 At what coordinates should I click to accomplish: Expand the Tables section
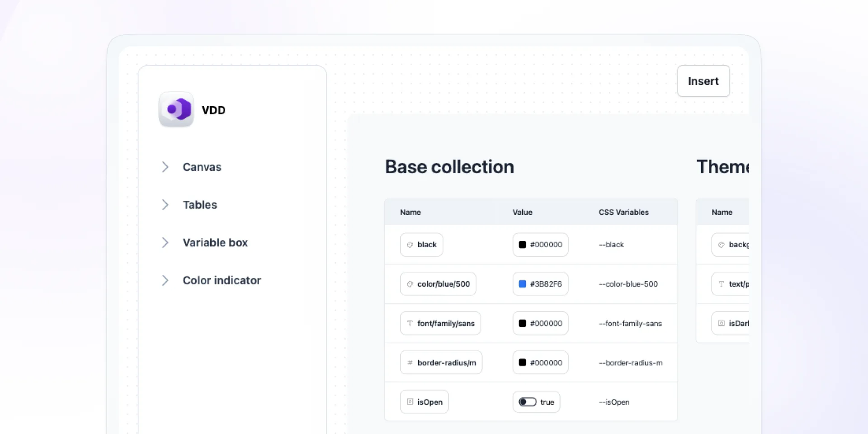[x=165, y=205]
